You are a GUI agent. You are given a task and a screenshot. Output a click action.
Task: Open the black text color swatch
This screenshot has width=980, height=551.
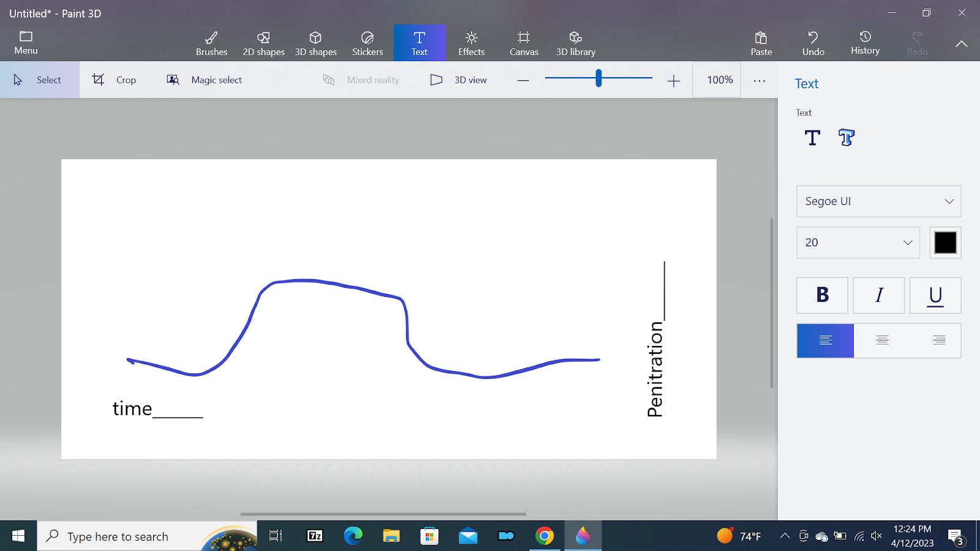click(x=945, y=242)
